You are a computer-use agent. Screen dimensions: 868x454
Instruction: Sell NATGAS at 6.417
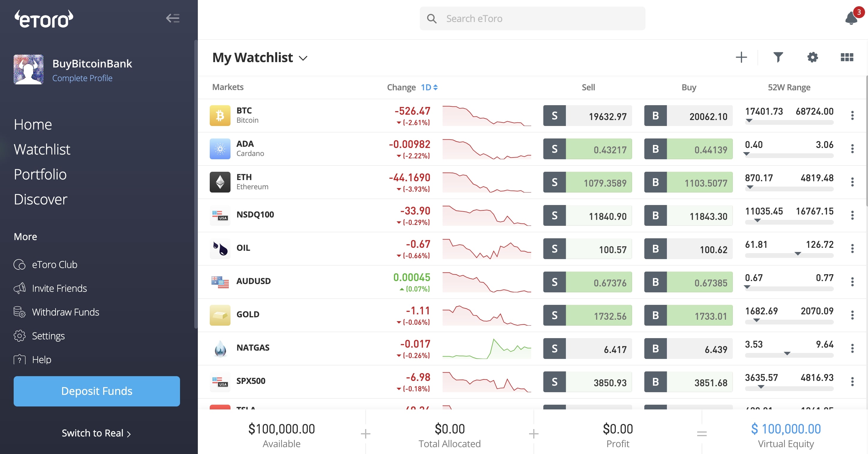(x=587, y=348)
